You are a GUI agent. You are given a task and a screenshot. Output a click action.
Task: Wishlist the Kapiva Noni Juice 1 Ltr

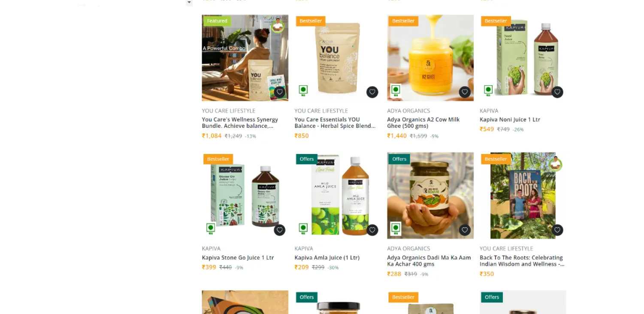click(557, 92)
